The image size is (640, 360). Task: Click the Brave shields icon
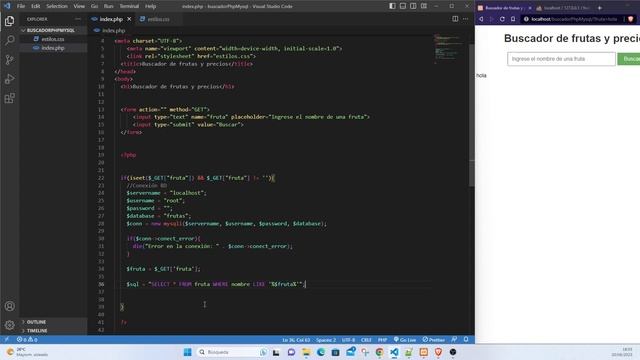click(x=631, y=19)
